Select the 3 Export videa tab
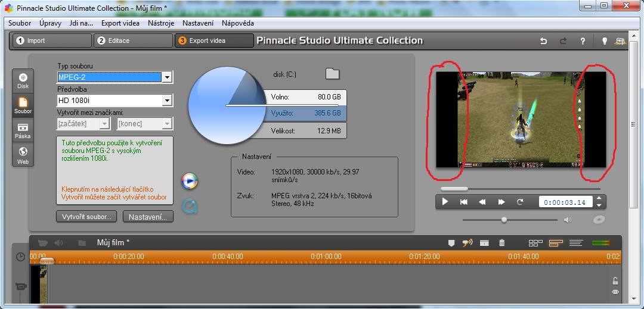 click(214, 40)
